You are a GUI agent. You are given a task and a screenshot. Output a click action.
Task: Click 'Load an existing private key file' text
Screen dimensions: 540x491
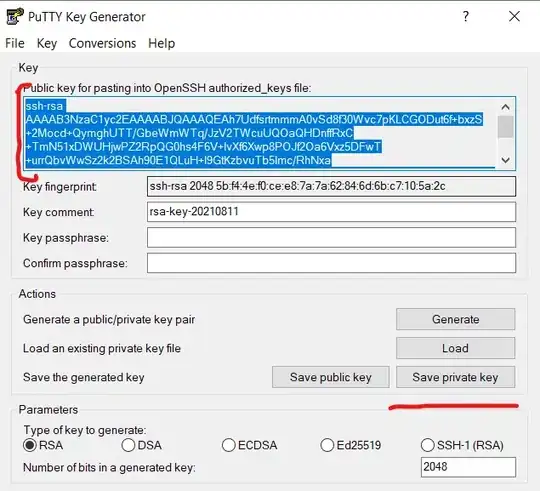[102, 348]
